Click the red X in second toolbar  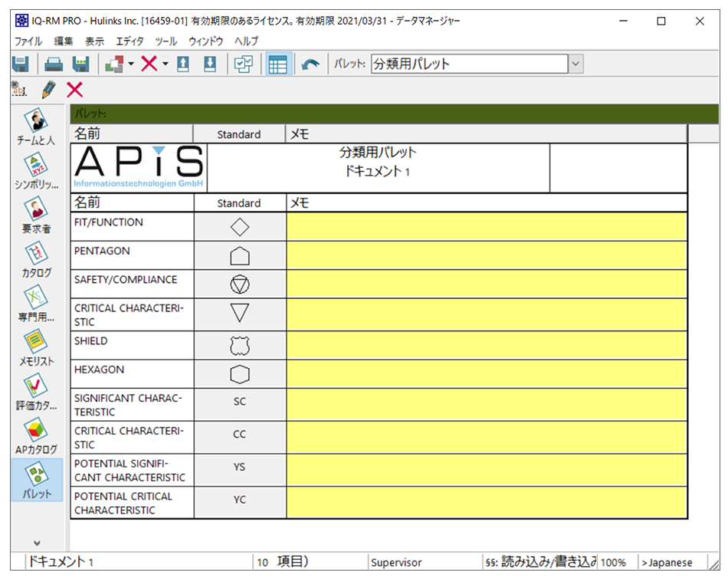click(x=75, y=89)
